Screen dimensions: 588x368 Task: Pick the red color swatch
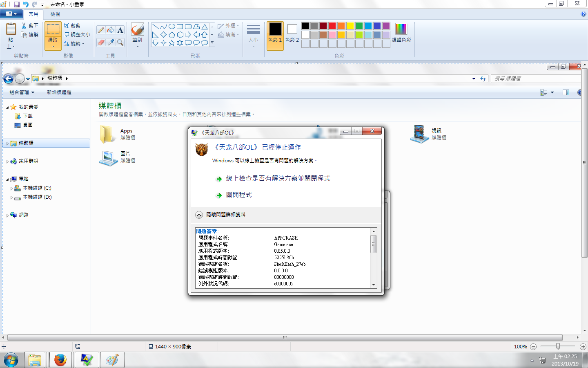point(332,26)
